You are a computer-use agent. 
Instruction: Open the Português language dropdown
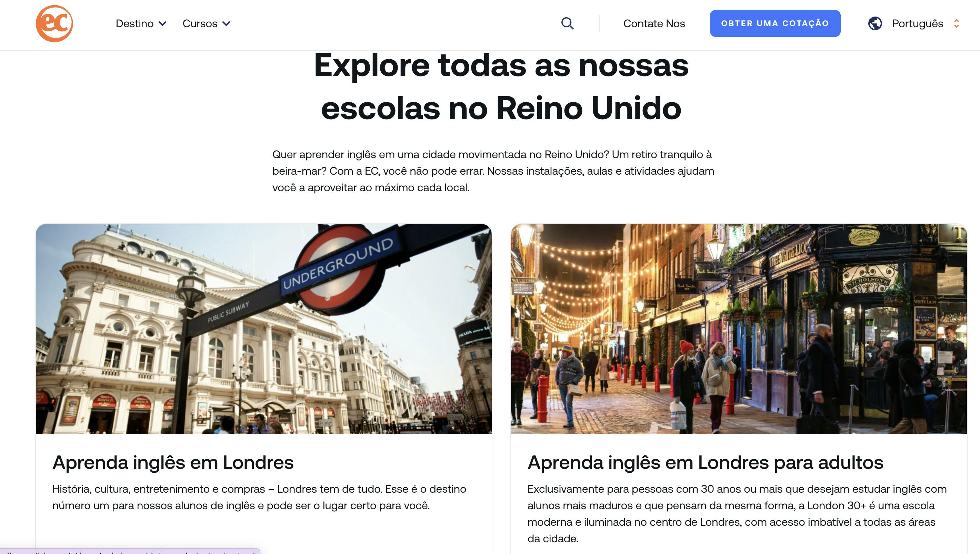917,23
